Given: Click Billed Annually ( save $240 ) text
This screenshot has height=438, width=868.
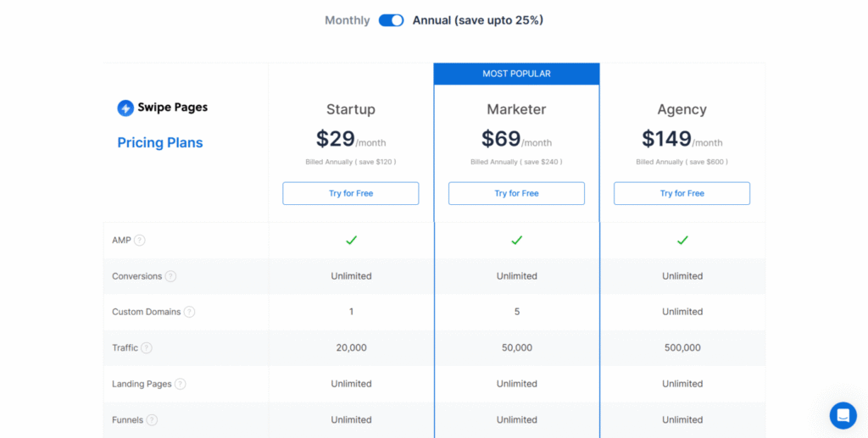Looking at the screenshot, I should click(x=516, y=162).
